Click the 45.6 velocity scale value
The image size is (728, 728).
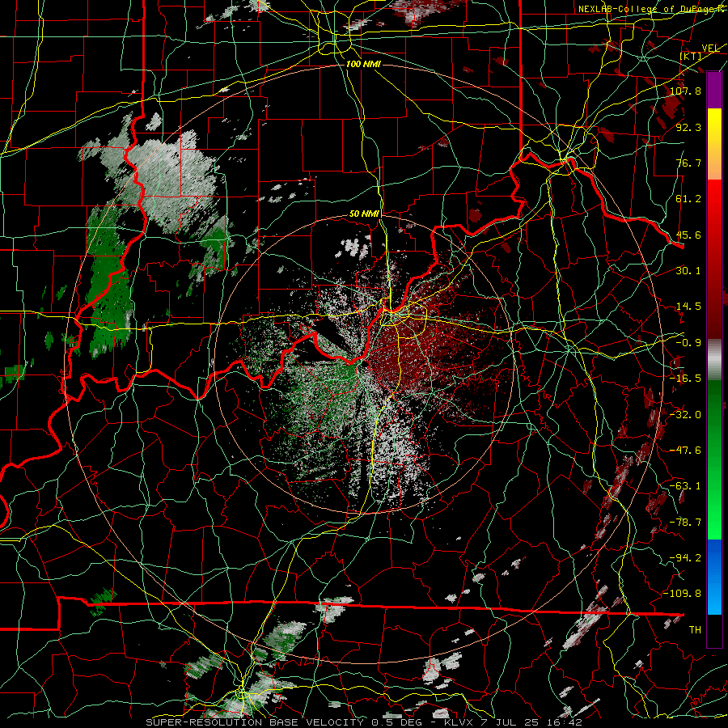pyautogui.click(x=688, y=235)
